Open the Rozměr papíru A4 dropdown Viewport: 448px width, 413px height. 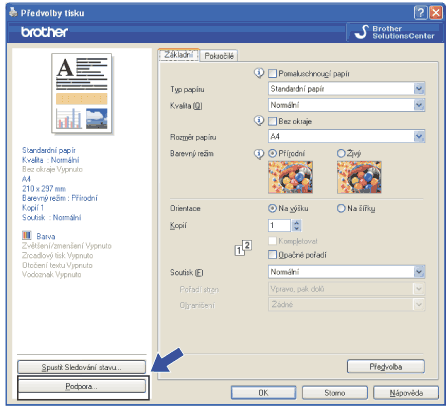click(347, 136)
